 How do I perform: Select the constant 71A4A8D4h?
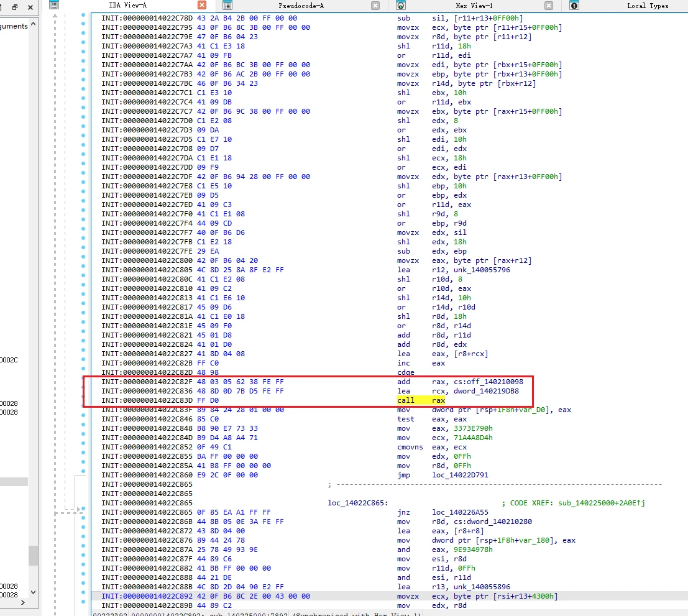(x=473, y=438)
